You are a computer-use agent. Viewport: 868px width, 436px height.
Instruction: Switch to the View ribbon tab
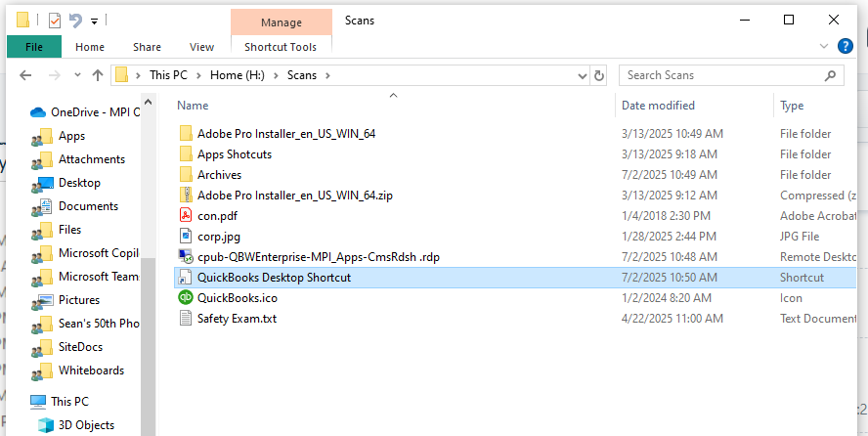coord(201,47)
